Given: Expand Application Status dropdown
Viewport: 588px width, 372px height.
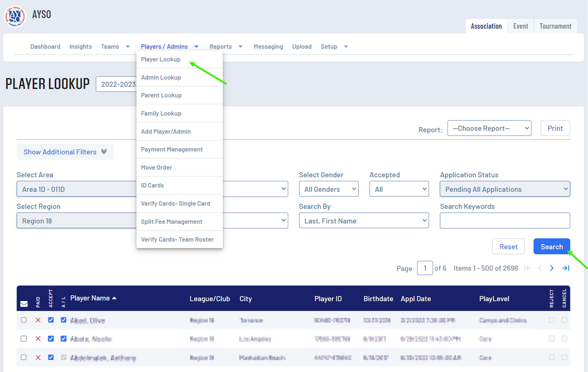Looking at the screenshot, I should click(x=505, y=189).
